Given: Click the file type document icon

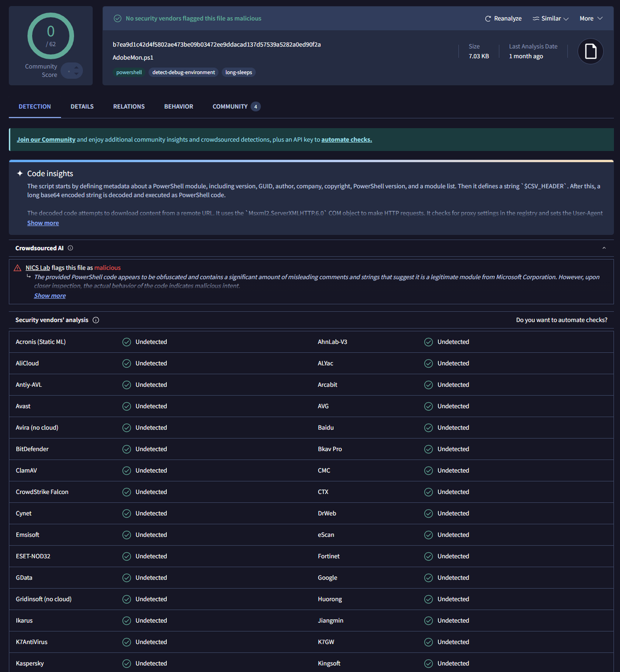Looking at the screenshot, I should pyautogui.click(x=590, y=52).
